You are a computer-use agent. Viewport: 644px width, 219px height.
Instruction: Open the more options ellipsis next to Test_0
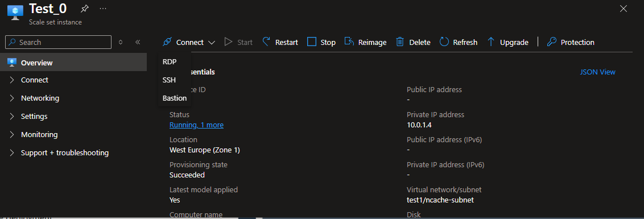[103, 8]
